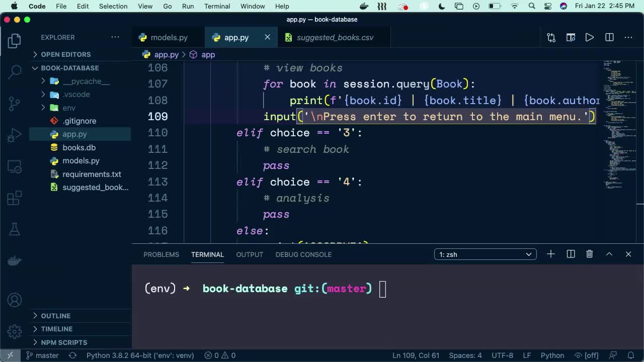
Task: Close the app.py editor tab
Action: [x=267, y=37]
